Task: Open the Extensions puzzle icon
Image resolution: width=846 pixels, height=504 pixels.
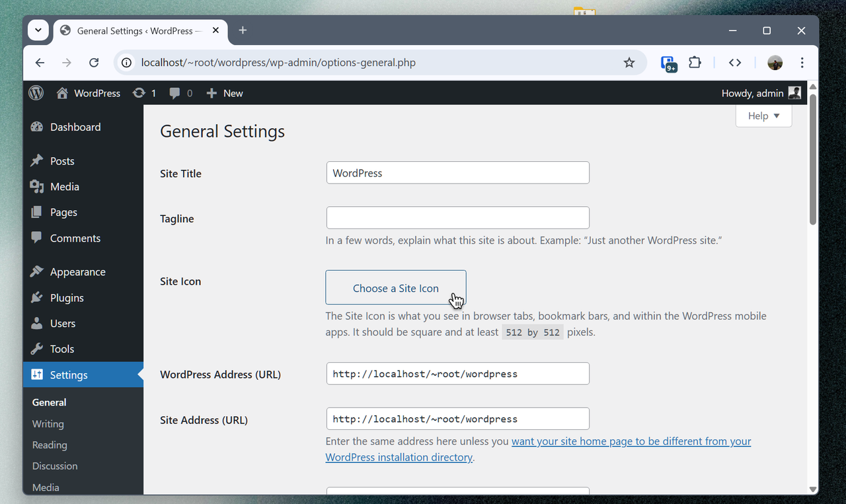Action: (x=695, y=63)
